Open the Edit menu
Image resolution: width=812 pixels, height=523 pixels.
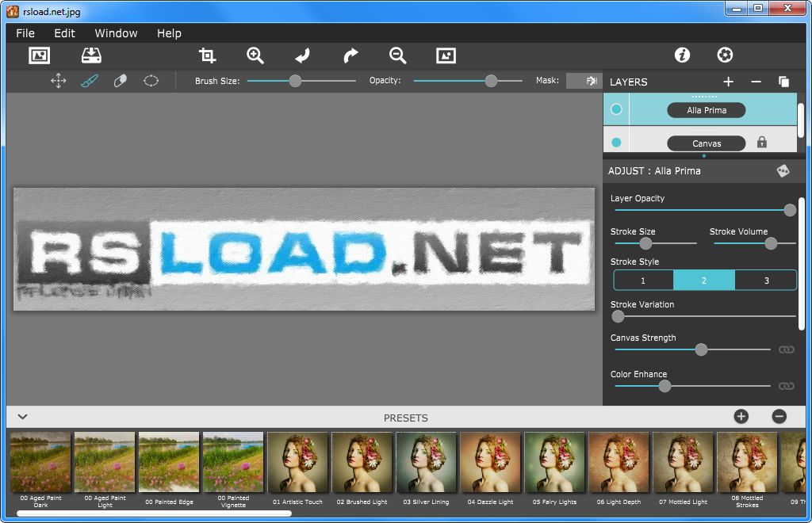click(x=65, y=33)
